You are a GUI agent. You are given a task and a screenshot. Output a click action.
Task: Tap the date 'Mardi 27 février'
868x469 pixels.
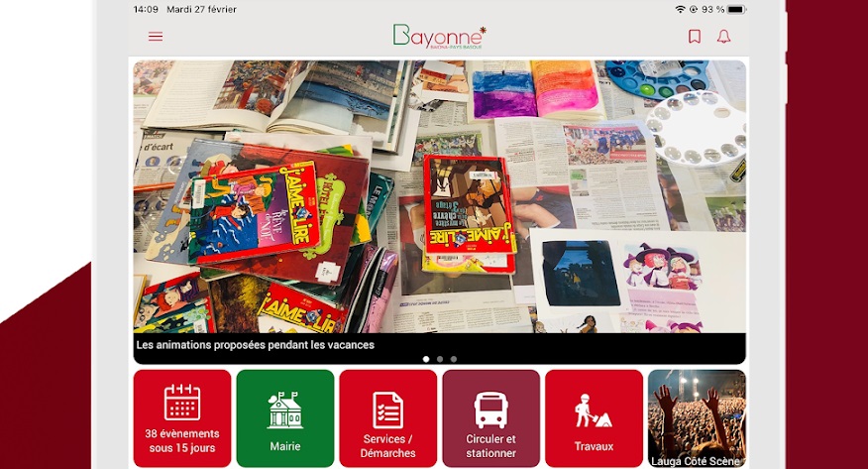[x=201, y=9]
